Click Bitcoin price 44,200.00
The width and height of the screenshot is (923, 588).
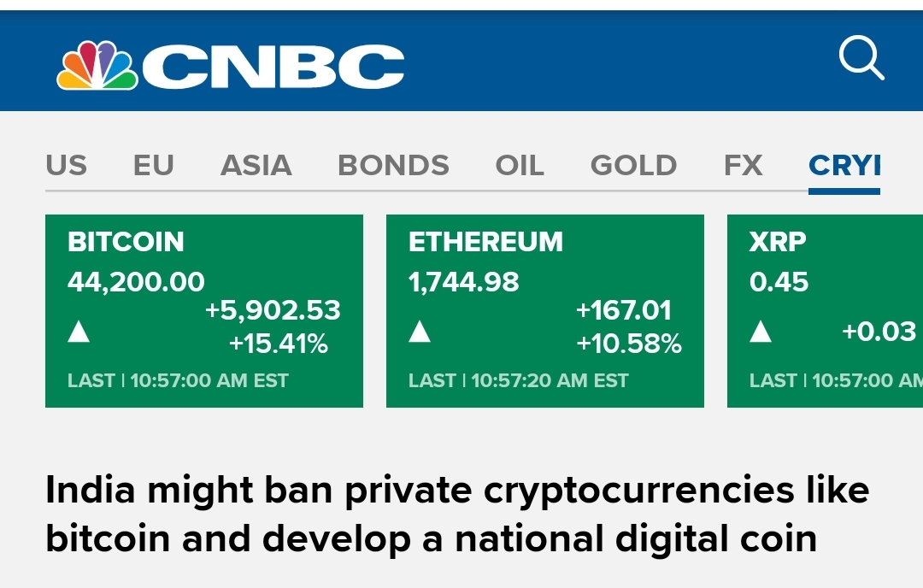(x=137, y=282)
